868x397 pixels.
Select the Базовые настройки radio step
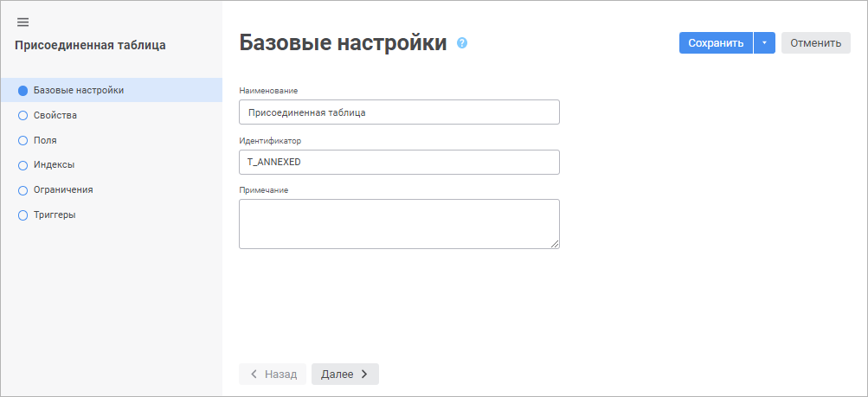point(23,90)
